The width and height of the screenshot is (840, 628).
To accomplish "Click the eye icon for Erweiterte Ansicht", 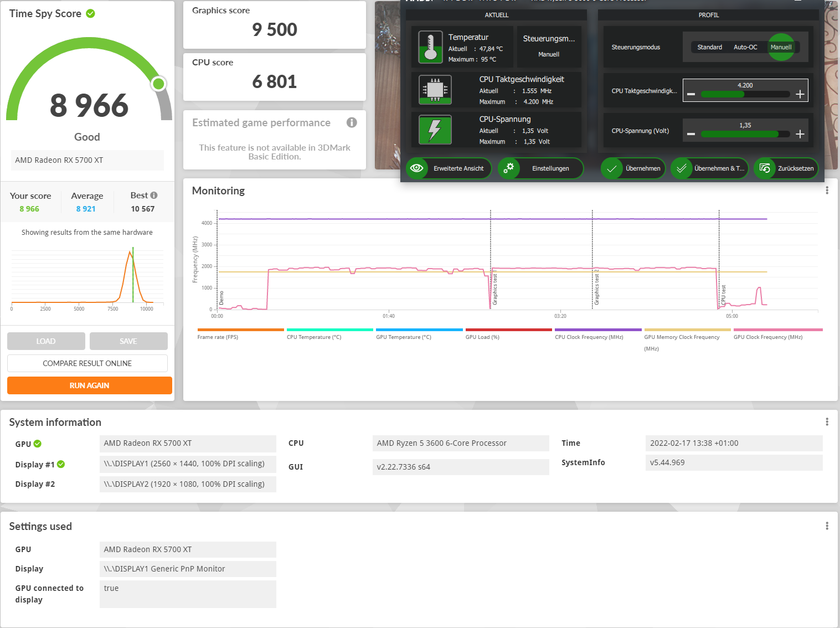I will (x=417, y=168).
